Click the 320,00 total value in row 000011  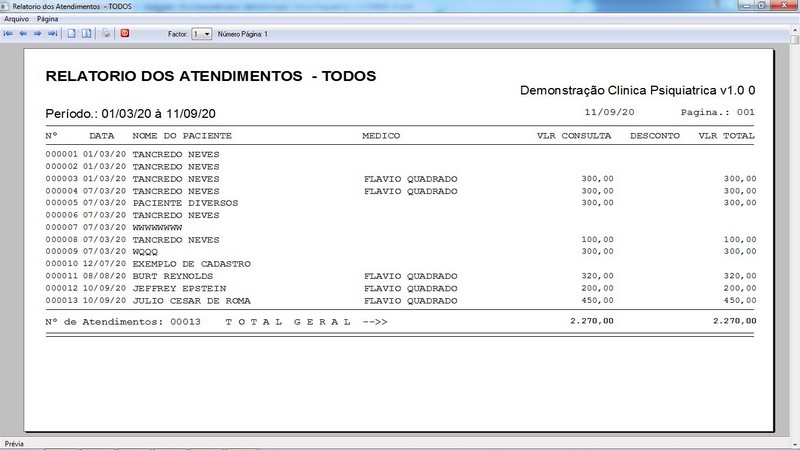(x=740, y=276)
